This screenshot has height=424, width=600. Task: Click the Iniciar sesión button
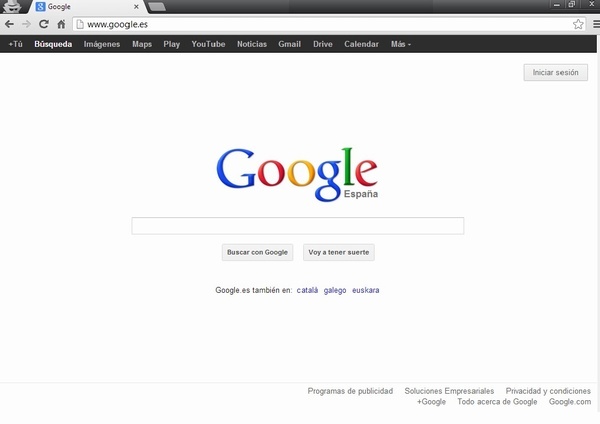pyautogui.click(x=556, y=72)
